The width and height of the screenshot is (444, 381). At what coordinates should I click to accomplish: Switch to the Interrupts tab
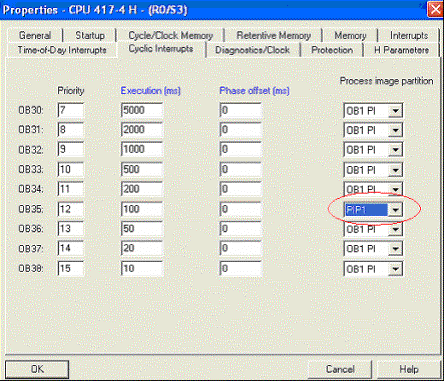click(x=409, y=35)
